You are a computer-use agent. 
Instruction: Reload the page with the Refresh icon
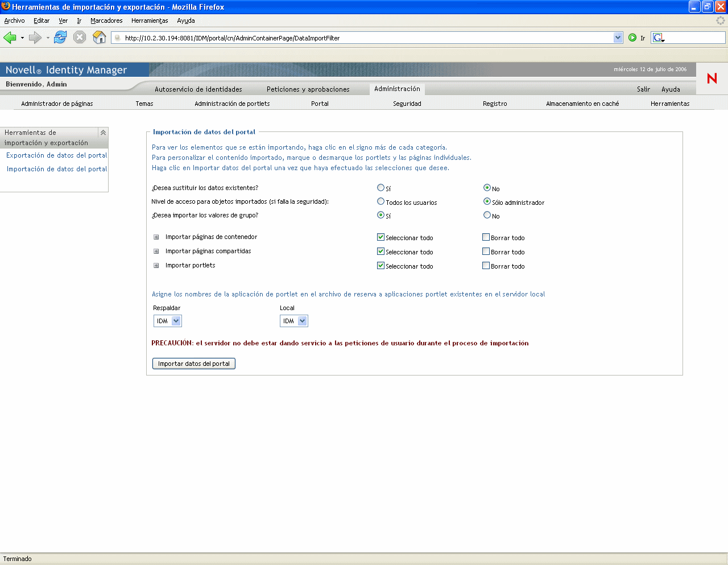point(60,38)
